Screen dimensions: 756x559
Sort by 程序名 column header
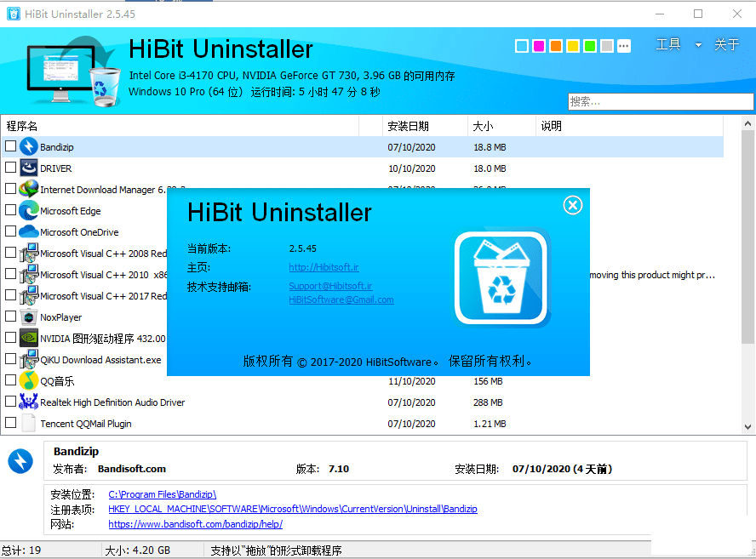pos(180,126)
